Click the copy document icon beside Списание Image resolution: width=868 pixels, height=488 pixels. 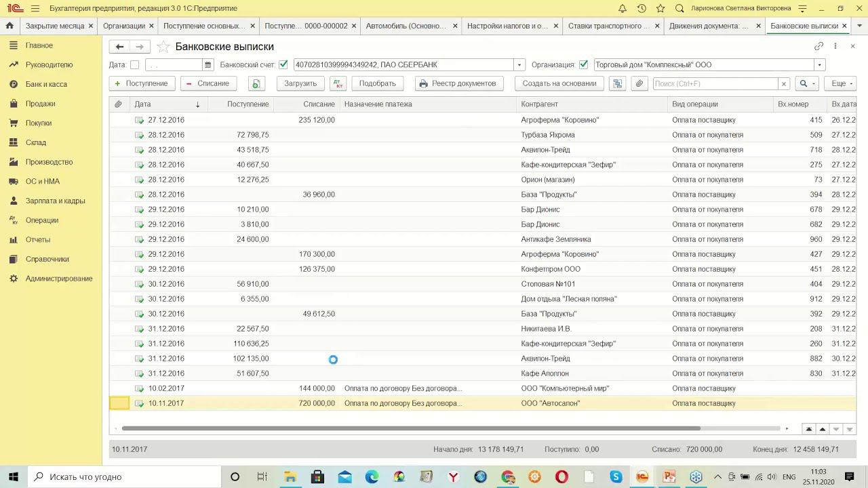pyautogui.click(x=256, y=83)
